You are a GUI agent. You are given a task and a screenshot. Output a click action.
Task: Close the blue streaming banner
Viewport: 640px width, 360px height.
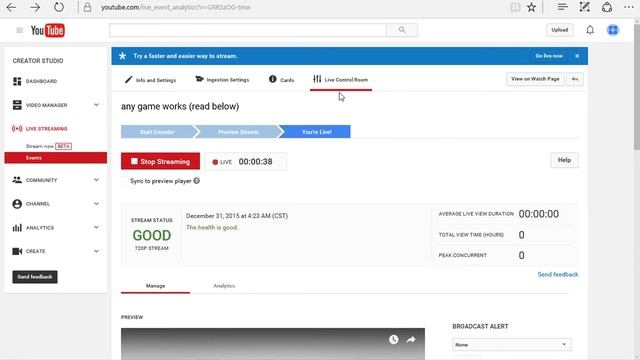click(577, 56)
